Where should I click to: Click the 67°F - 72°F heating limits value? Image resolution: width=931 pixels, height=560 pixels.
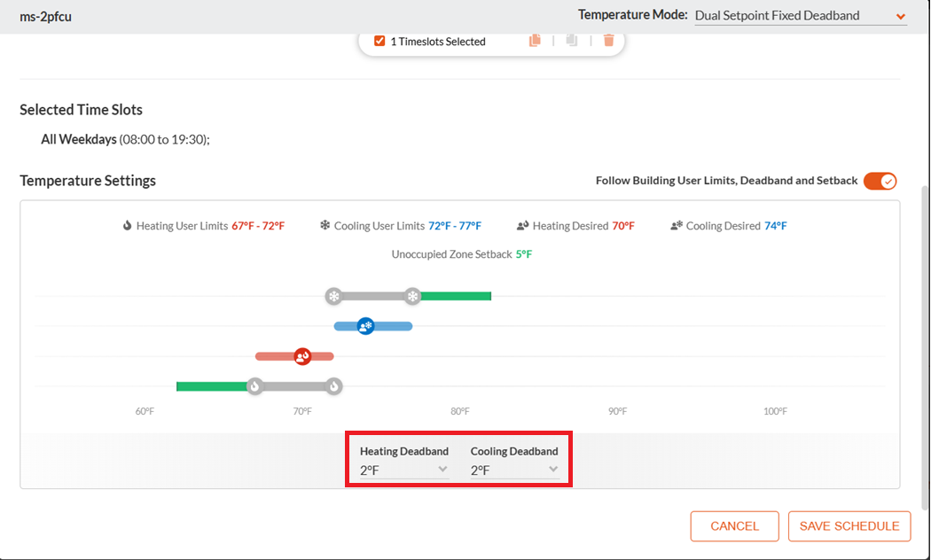258,226
